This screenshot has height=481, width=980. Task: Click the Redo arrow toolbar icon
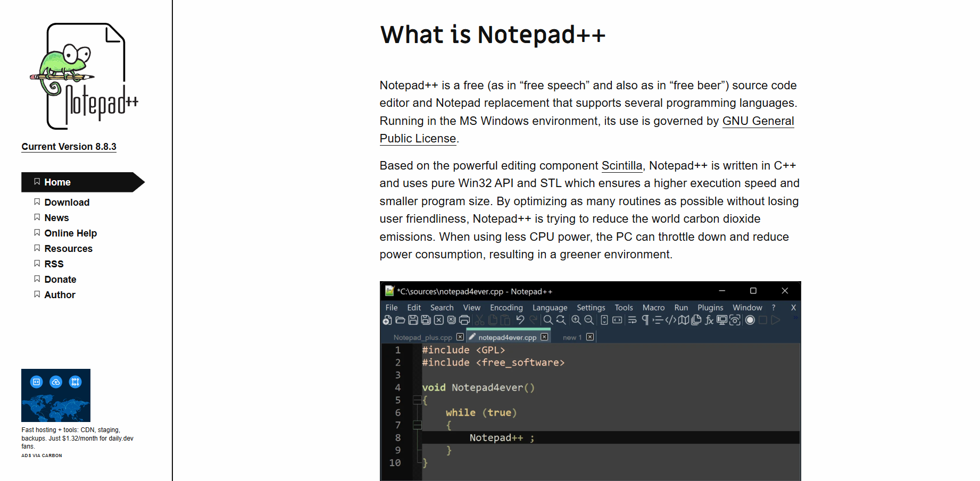pos(533,320)
